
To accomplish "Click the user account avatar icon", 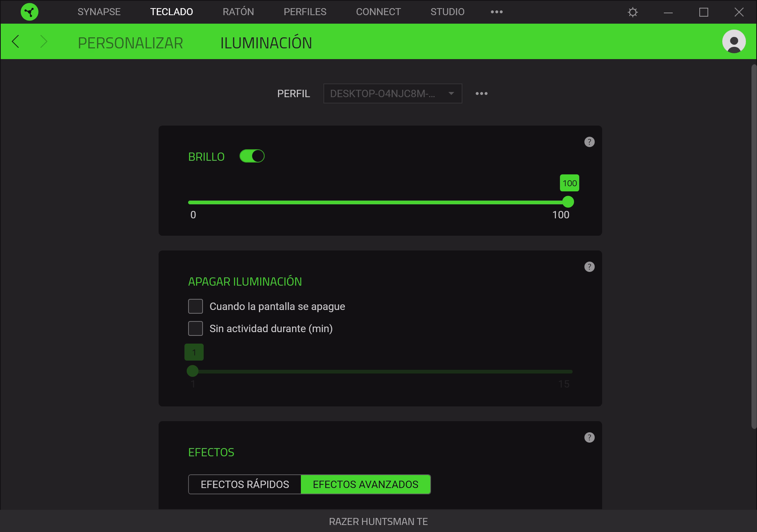I will coord(734,41).
